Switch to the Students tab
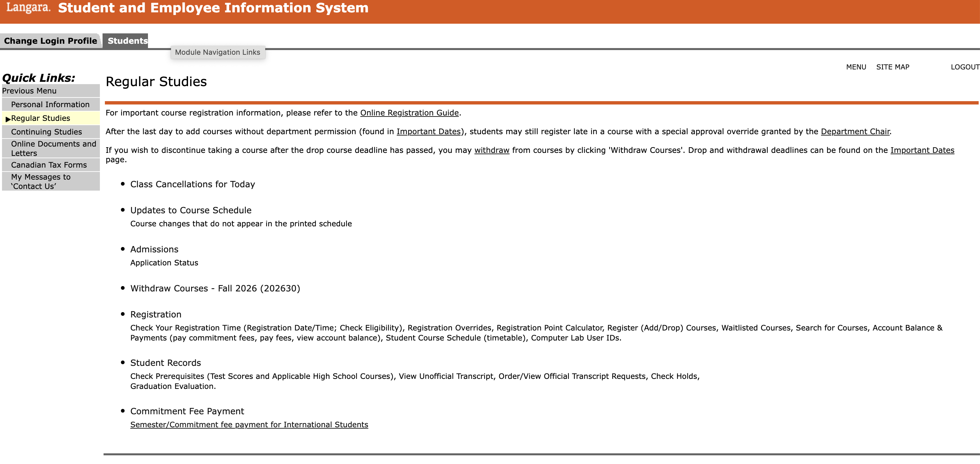This screenshot has height=464, width=980. coord(126,41)
